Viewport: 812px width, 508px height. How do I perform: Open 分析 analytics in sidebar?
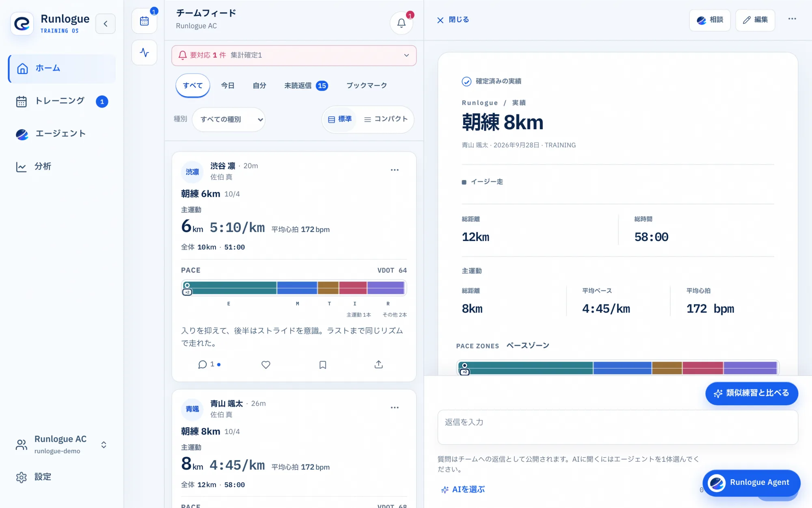pos(62,167)
